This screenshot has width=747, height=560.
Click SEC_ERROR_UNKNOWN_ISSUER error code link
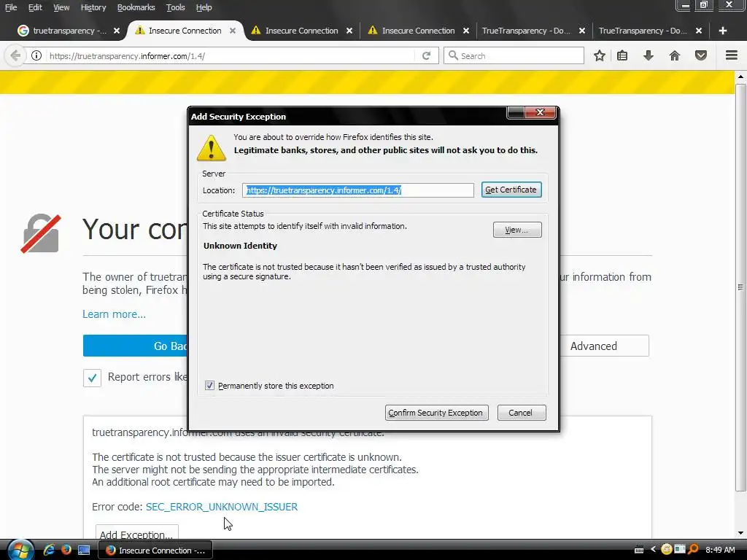tap(222, 507)
